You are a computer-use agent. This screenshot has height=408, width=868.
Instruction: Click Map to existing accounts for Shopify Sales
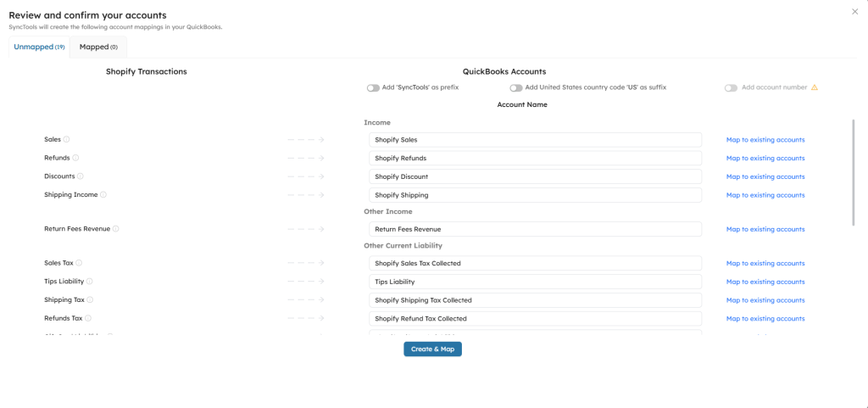click(765, 140)
